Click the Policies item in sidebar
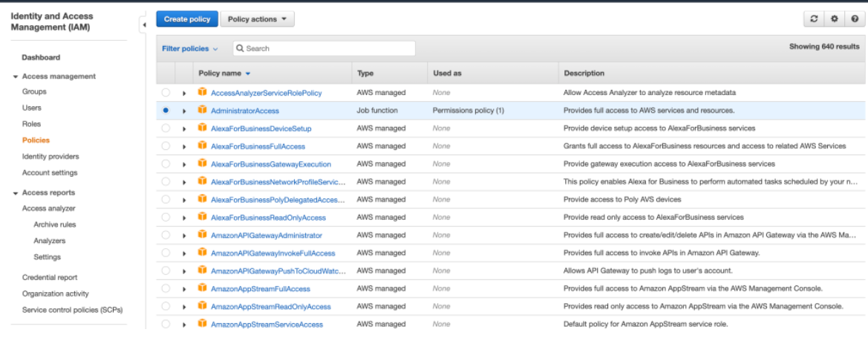This screenshot has height=344, width=868. point(36,140)
